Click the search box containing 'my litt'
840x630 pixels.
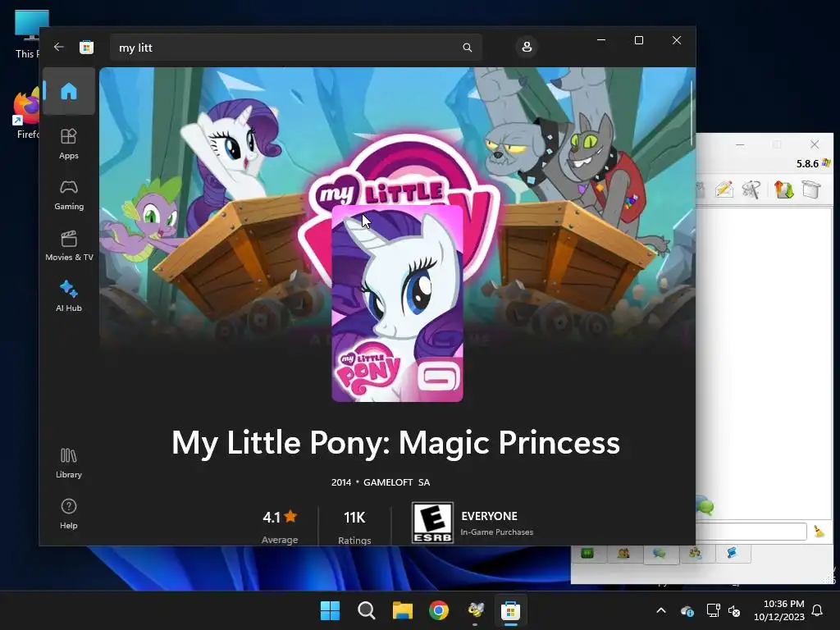click(295, 48)
